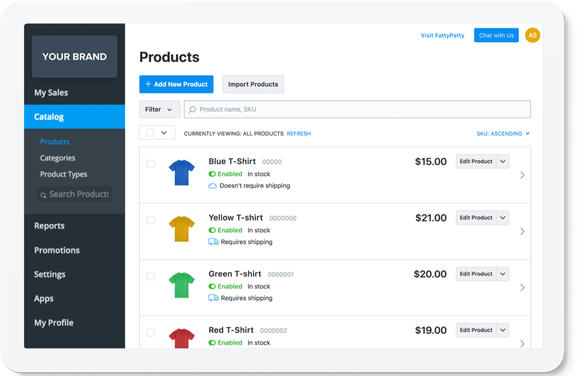Tick the Red T-Shirt checkbox

151,333
